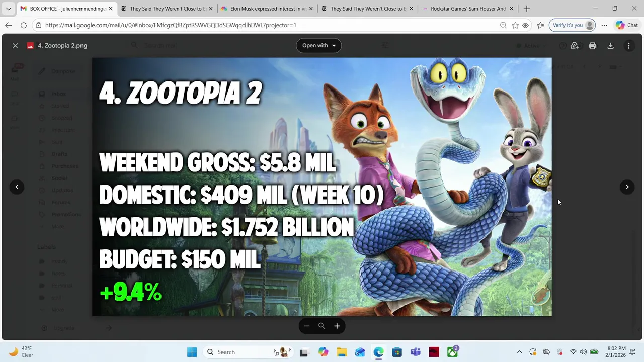Download the Zootopia 2.png attachment
644x362 pixels.
coord(610,46)
